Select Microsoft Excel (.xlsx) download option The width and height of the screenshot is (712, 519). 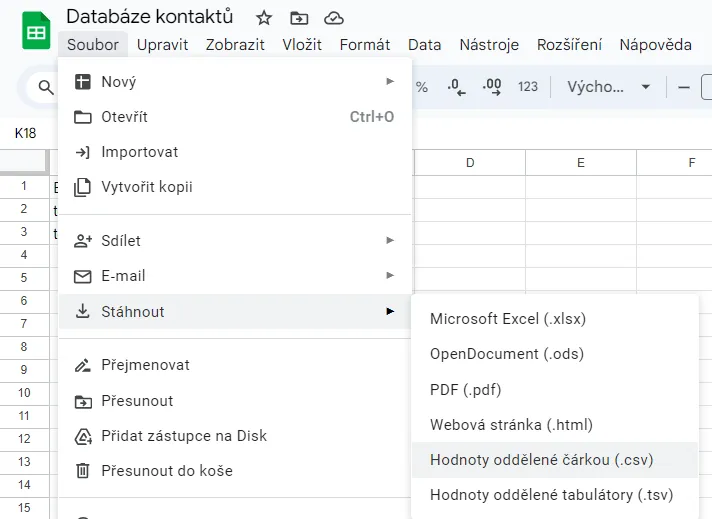(x=508, y=319)
